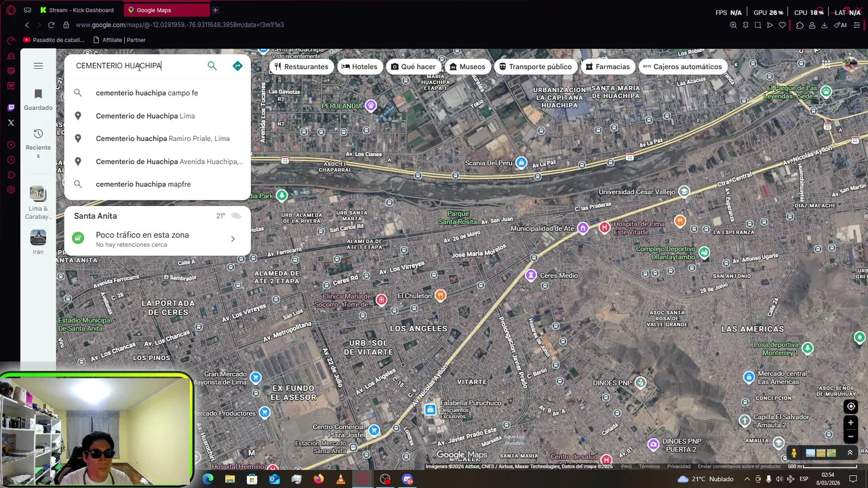Select suggestion Cementerio huachipa Ramiro Priale
This screenshot has height=488, width=868.
pos(157,138)
